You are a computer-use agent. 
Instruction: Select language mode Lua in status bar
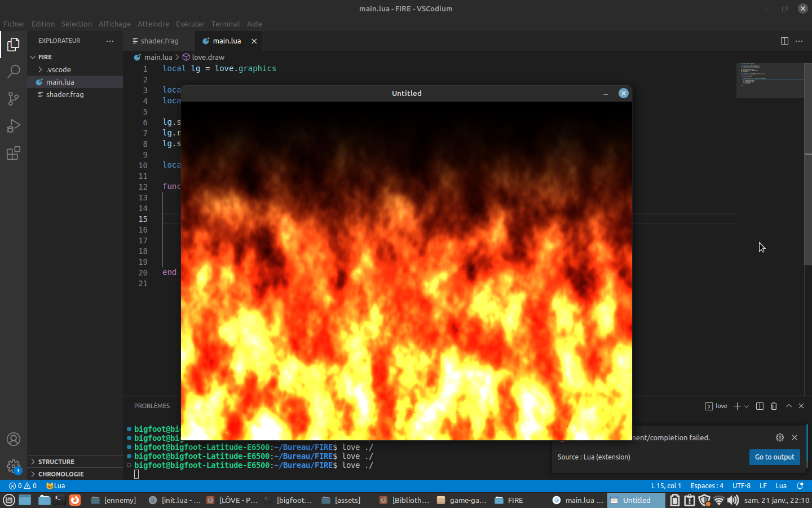[781, 486]
